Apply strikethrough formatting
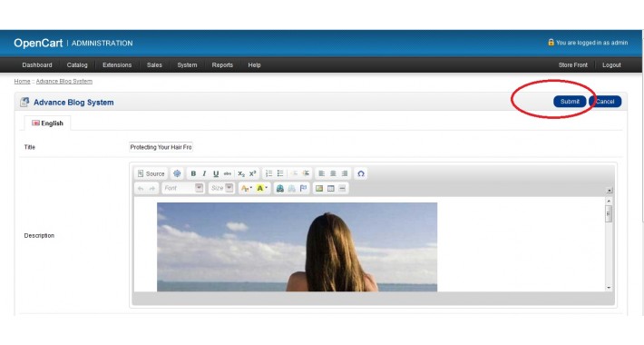This screenshot has height=345, width=644. 227,173
